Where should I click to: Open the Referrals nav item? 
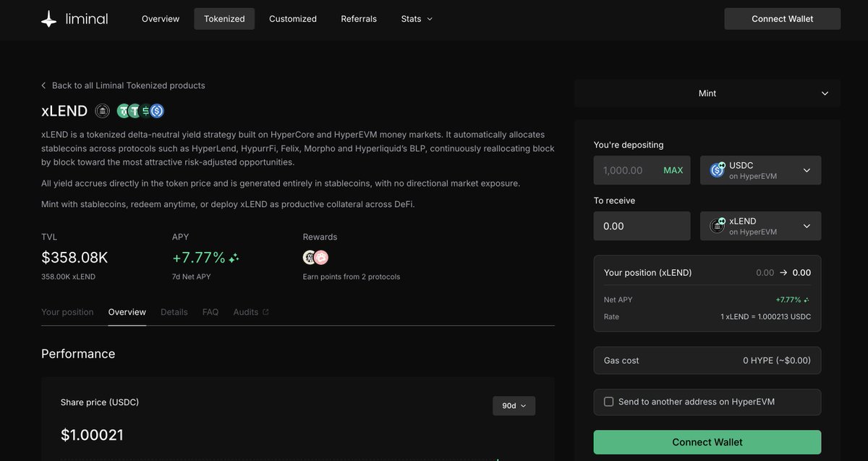point(359,19)
